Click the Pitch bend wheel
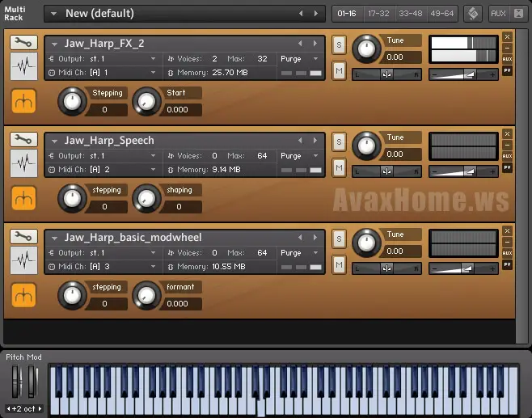 [x=16, y=382]
